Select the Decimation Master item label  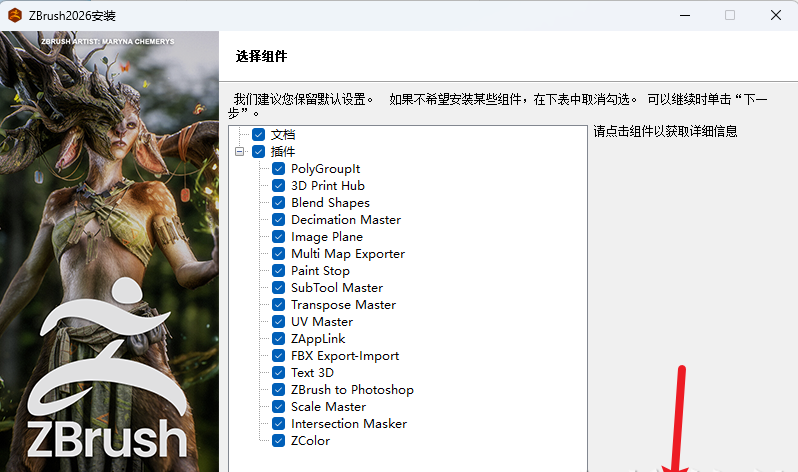[345, 220]
